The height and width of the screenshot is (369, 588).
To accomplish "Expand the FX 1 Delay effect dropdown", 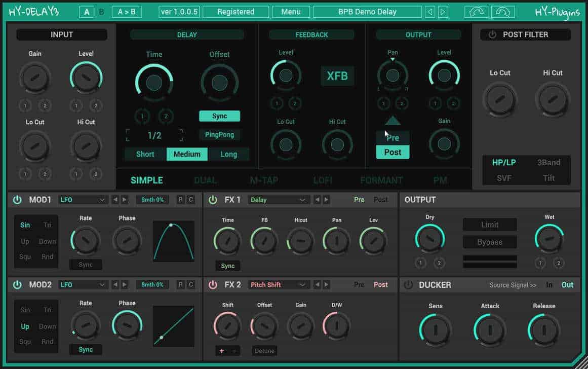I will pyautogui.click(x=279, y=200).
